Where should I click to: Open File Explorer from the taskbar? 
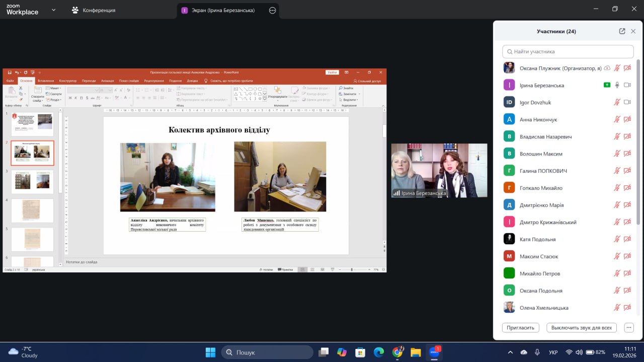tap(415, 352)
